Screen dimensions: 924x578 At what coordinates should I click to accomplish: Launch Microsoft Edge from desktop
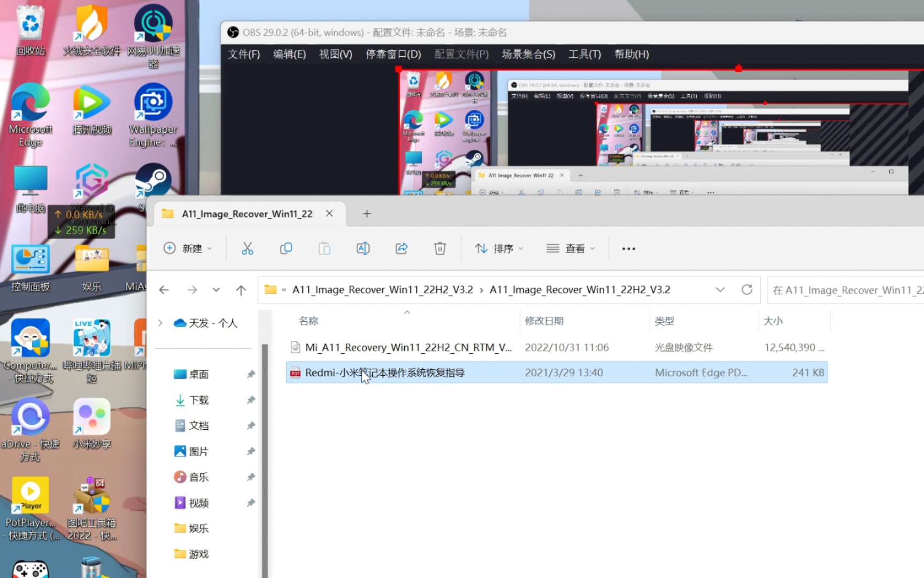point(30,115)
